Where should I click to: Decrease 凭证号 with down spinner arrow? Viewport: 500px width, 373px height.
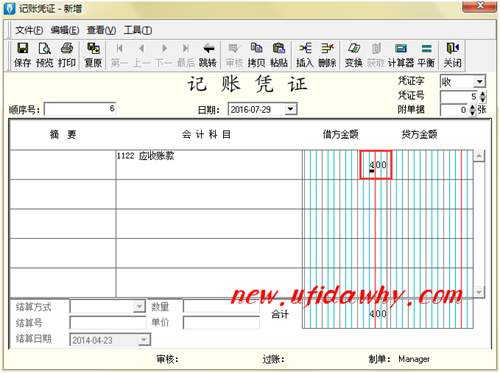pyautogui.click(x=482, y=100)
